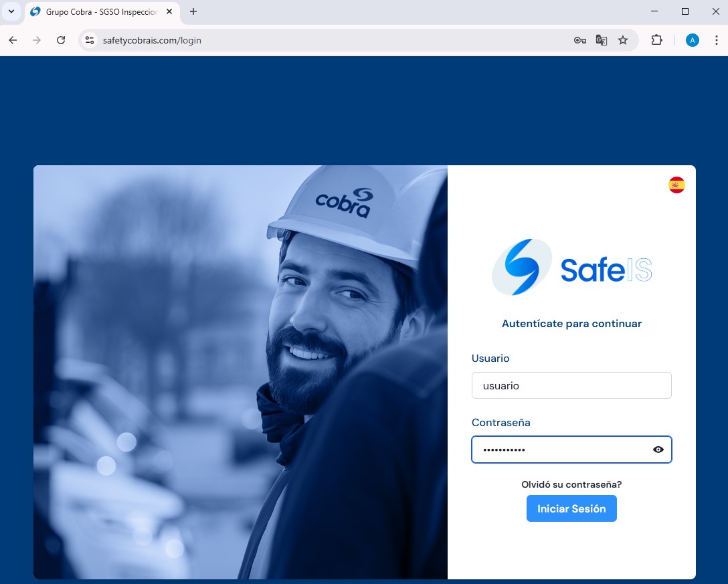728x584 pixels.
Task: Click the Spanish flag language selector
Action: tap(676, 185)
